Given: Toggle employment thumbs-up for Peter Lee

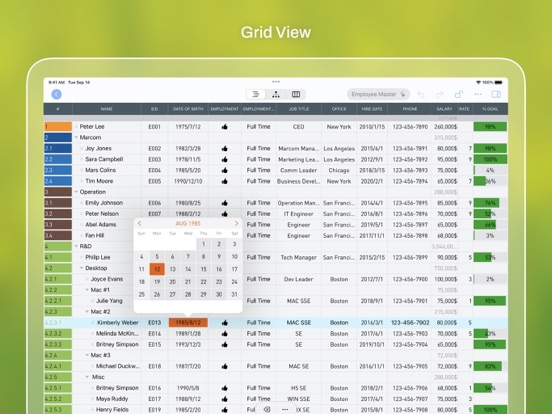Looking at the screenshot, I should coord(225,127).
